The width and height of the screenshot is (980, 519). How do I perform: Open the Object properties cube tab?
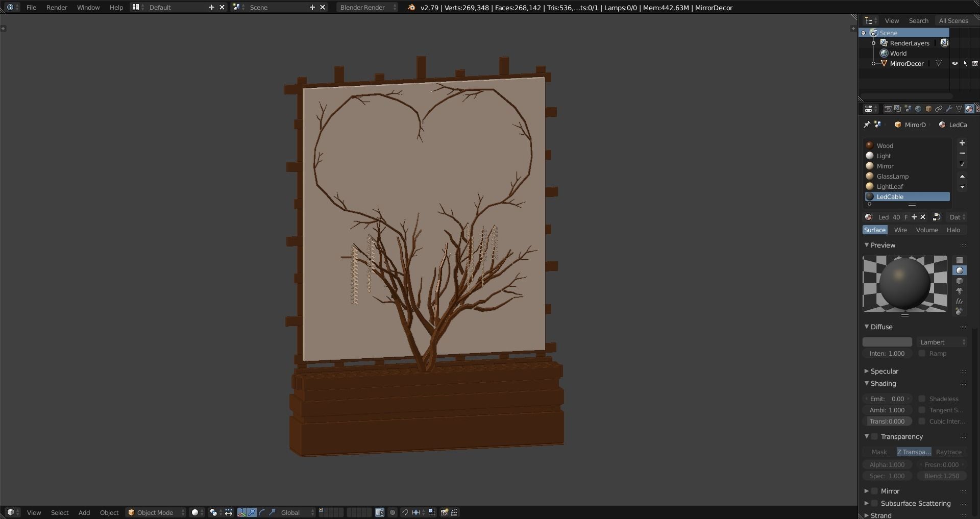tap(928, 109)
